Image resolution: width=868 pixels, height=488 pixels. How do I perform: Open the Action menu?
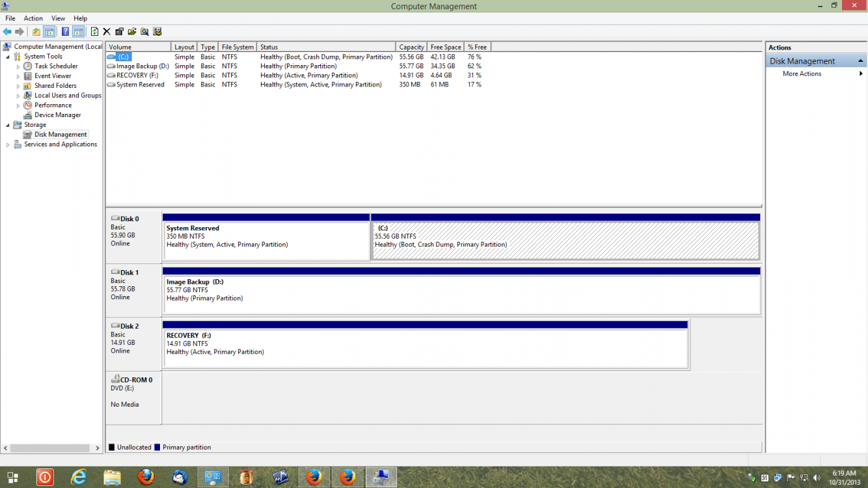[33, 18]
